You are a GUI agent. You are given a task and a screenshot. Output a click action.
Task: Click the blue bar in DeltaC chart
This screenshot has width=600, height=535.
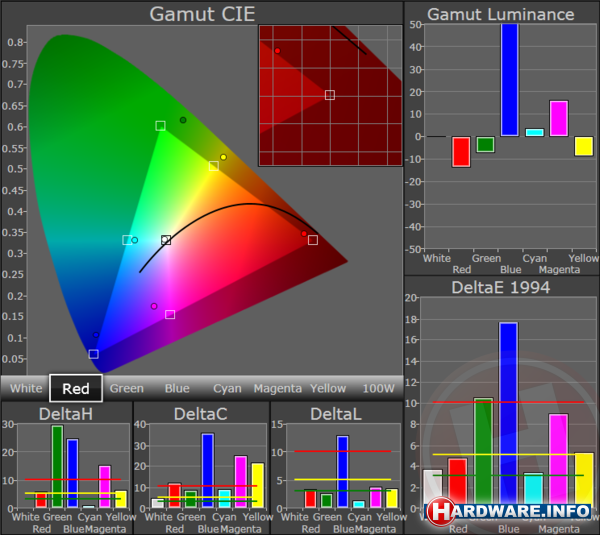click(x=208, y=470)
